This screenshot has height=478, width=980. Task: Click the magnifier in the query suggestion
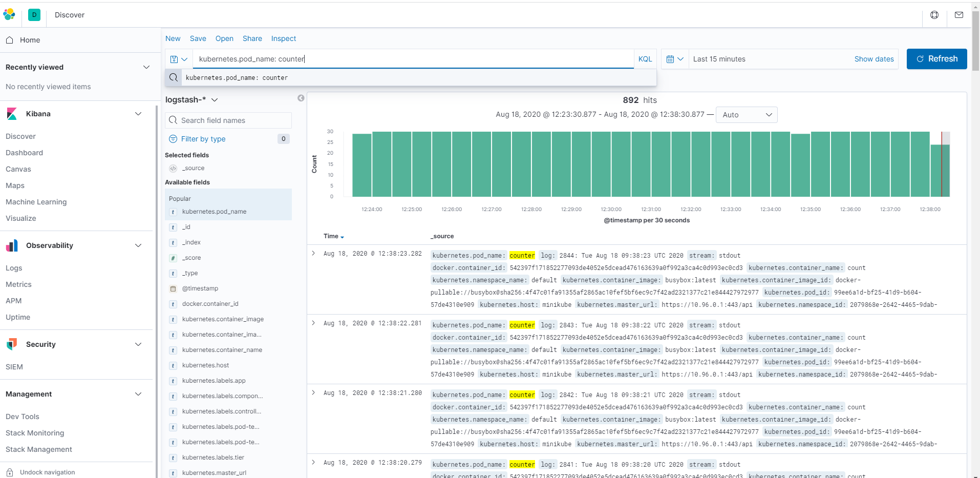174,77
